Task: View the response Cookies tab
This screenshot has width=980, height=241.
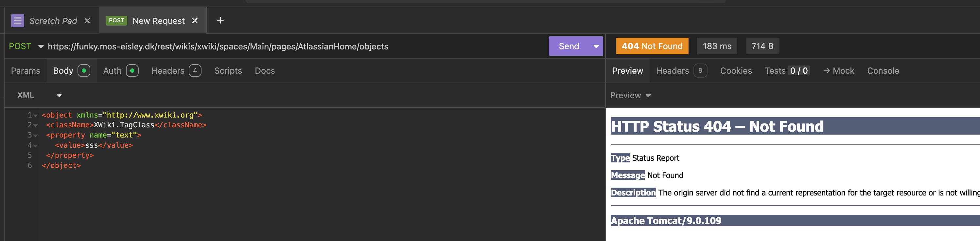Action: (x=735, y=71)
